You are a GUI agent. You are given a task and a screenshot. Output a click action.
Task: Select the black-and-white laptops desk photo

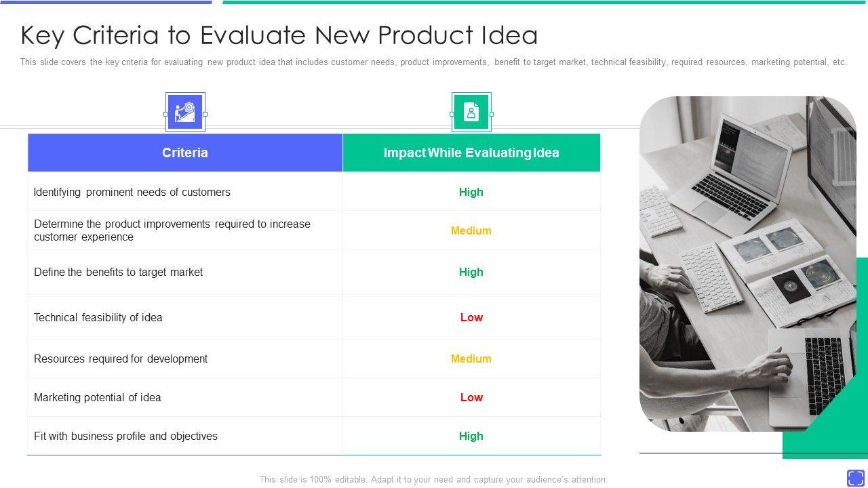point(746,264)
